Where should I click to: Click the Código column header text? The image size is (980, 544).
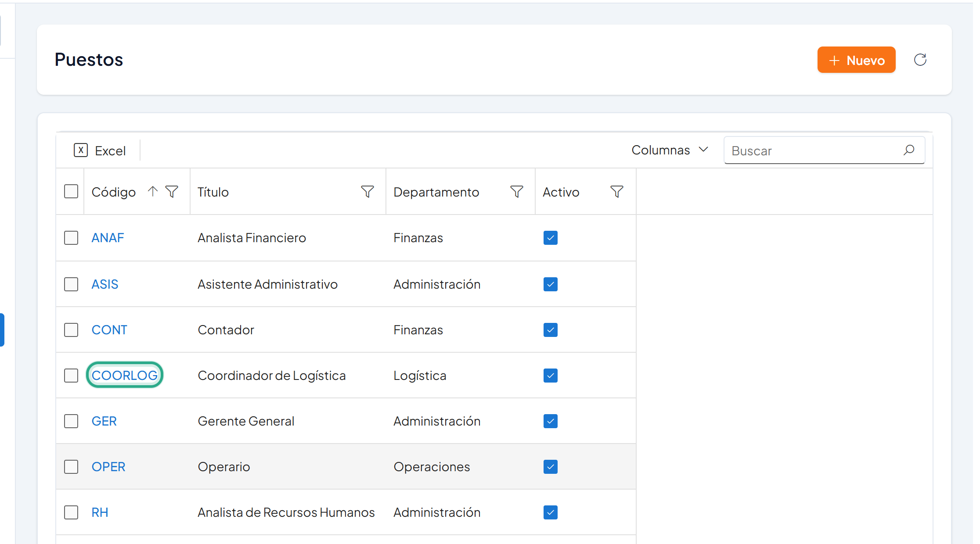click(x=113, y=192)
